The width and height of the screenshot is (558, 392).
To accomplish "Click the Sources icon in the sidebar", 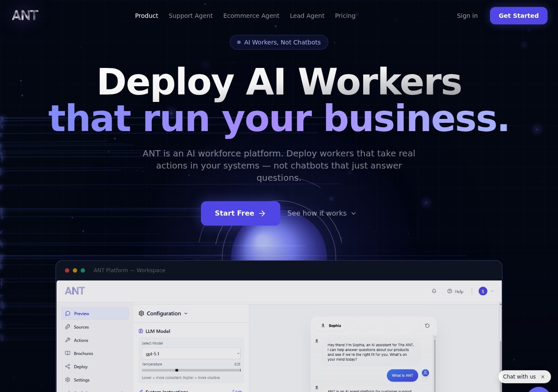I will [x=68, y=327].
